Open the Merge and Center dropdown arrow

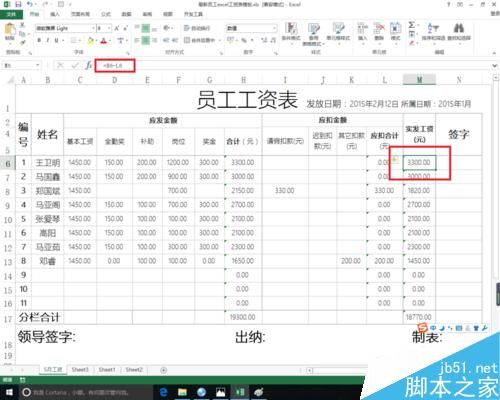tap(220, 40)
